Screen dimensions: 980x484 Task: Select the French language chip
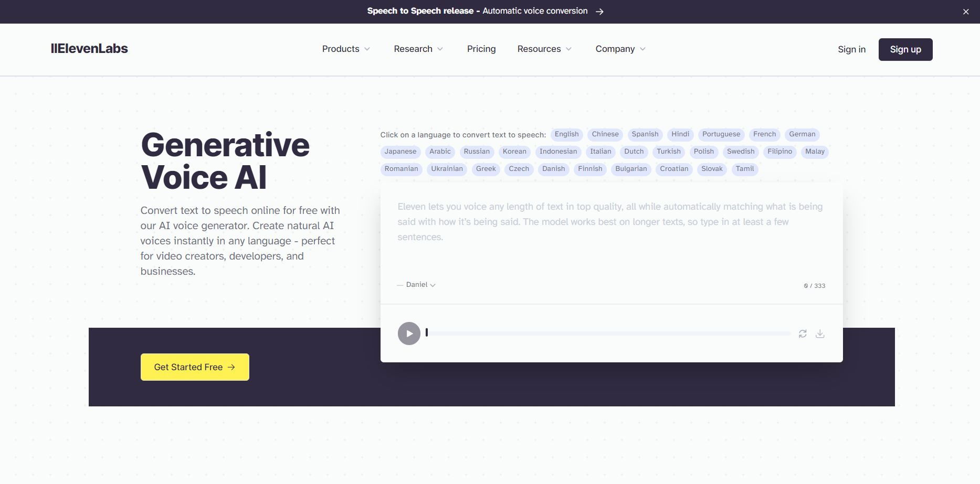[x=764, y=134]
